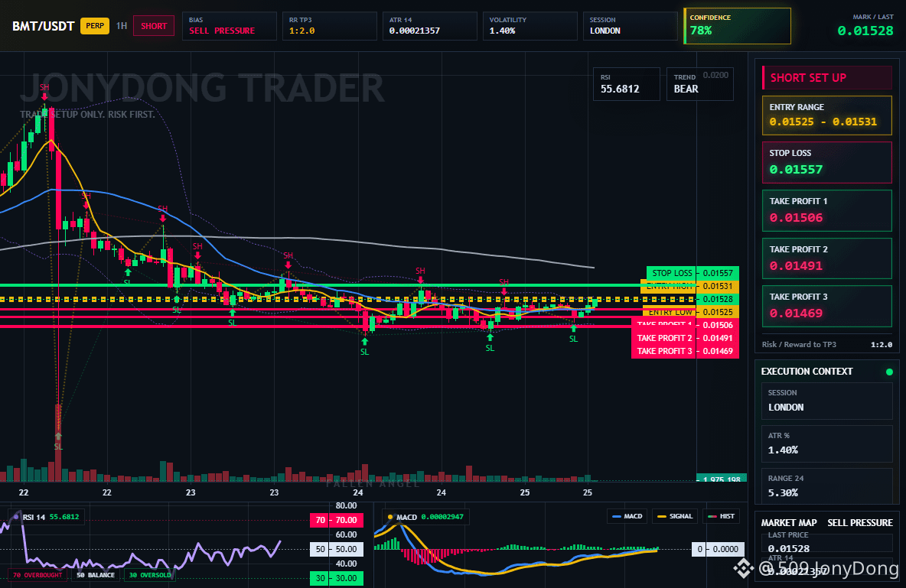906x588 pixels.
Task: Click the red 70.00 RSI level tag
Action: (x=336, y=520)
